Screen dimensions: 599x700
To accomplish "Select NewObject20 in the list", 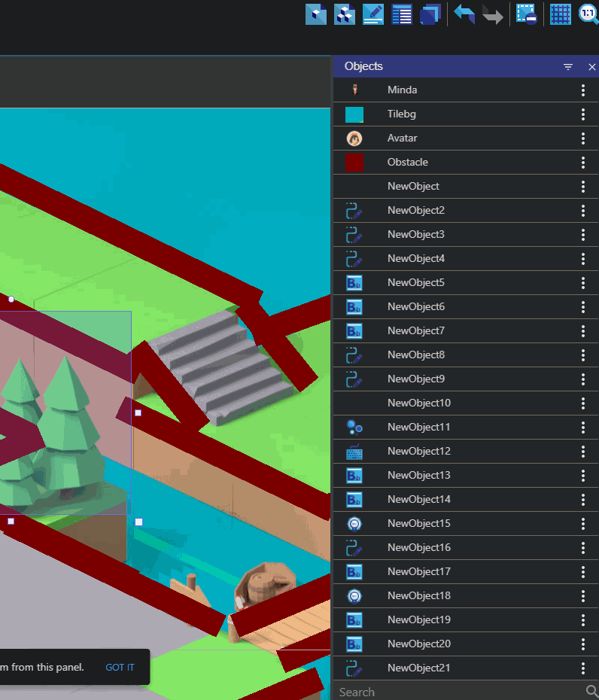I will (x=466, y=644).
